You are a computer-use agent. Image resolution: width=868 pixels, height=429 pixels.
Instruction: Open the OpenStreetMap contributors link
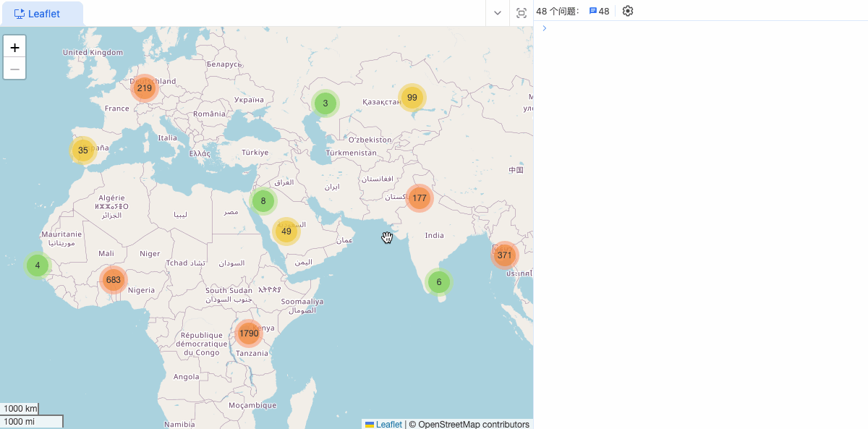point(474,424)
